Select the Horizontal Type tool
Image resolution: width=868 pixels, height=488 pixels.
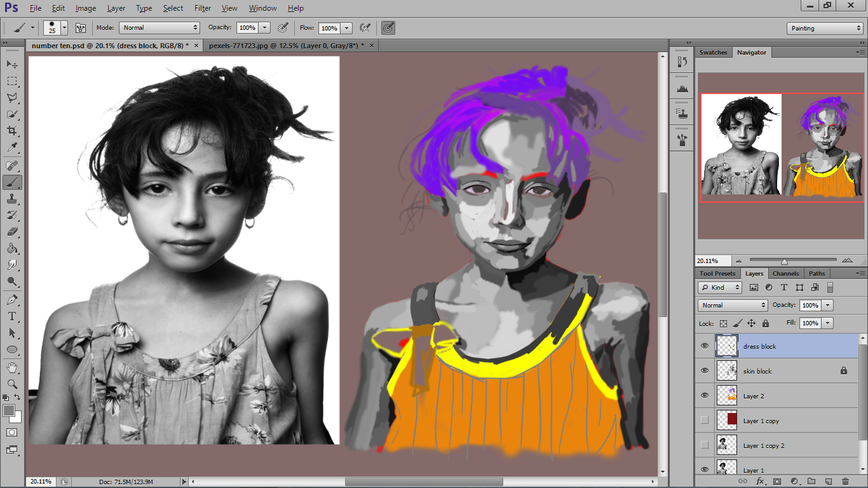12,316
